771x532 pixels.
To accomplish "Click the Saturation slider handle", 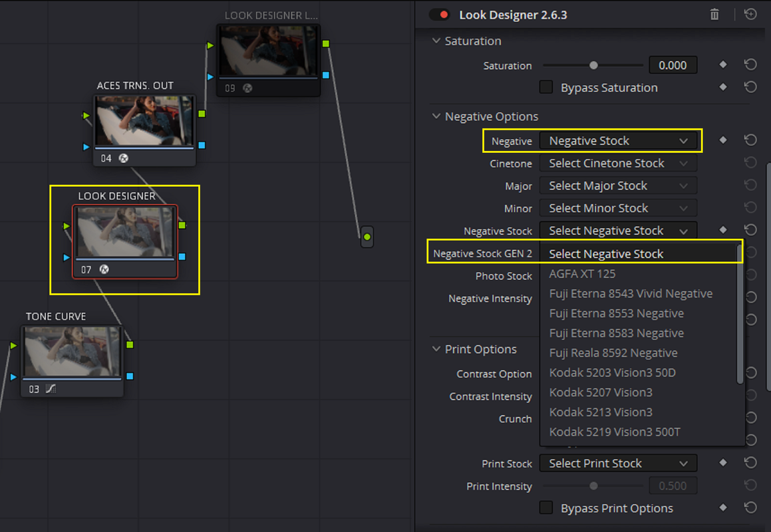I will tap(593, 65).
